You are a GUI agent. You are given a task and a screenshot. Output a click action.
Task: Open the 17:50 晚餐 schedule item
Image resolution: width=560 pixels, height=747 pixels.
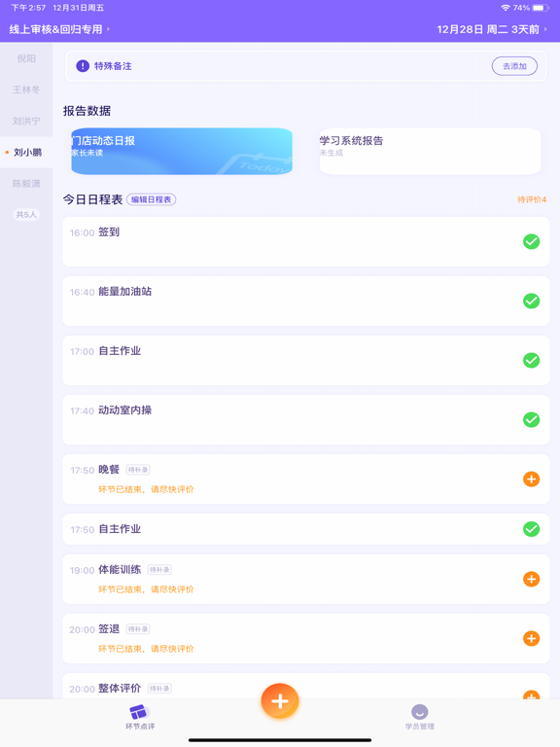pyautogui.click(x=305, y=479)
